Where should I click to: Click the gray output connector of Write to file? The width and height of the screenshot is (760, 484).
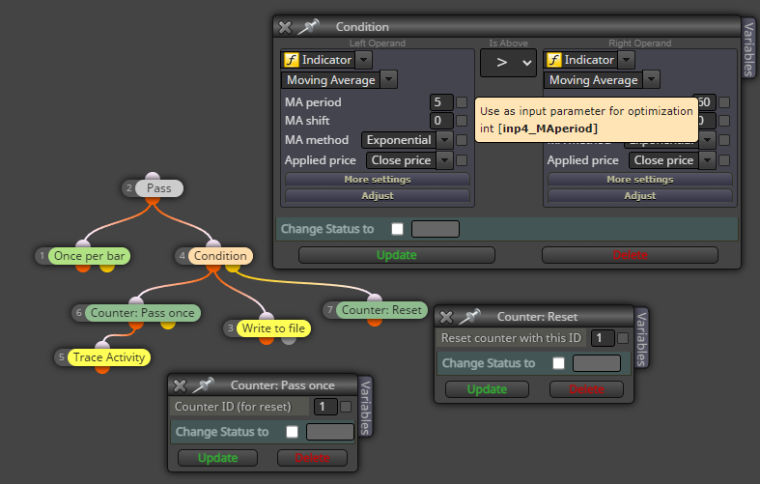[x=288, y=340]
